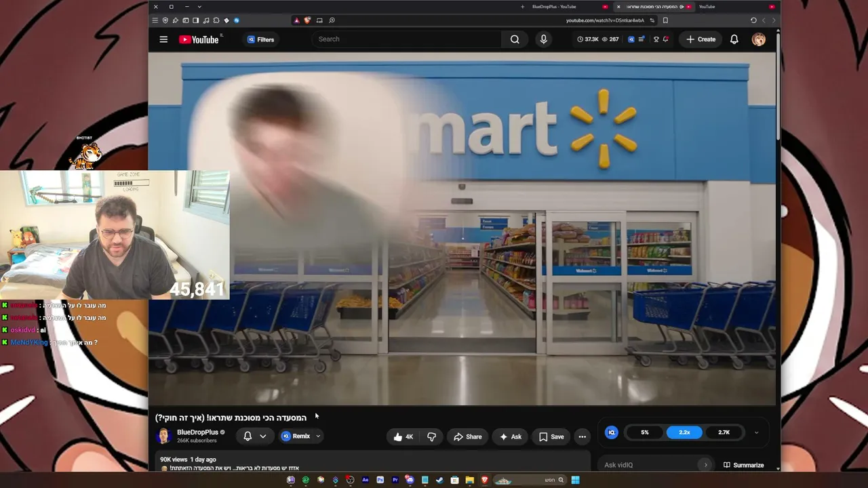Image resolution: width=868 pixels, height=488 pixels.
Task: Submit Ask vidIQ with arrow button
Action: click(x=705, y=465)
